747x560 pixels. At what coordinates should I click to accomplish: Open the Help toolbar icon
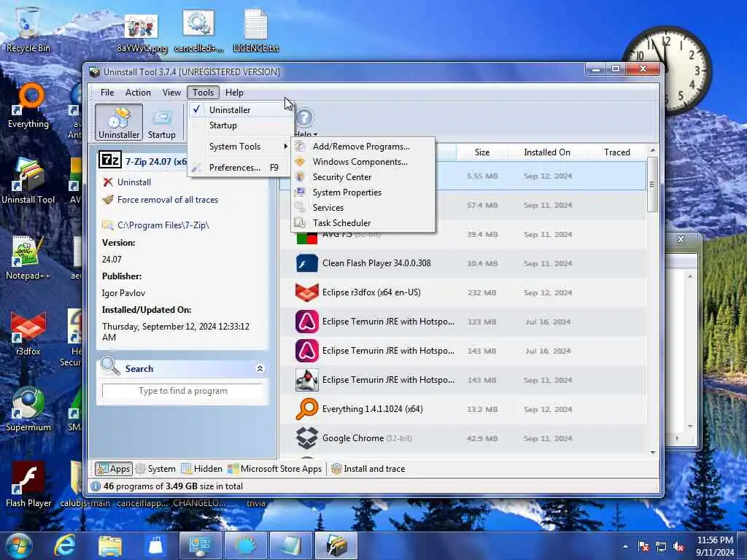(305, 122)
